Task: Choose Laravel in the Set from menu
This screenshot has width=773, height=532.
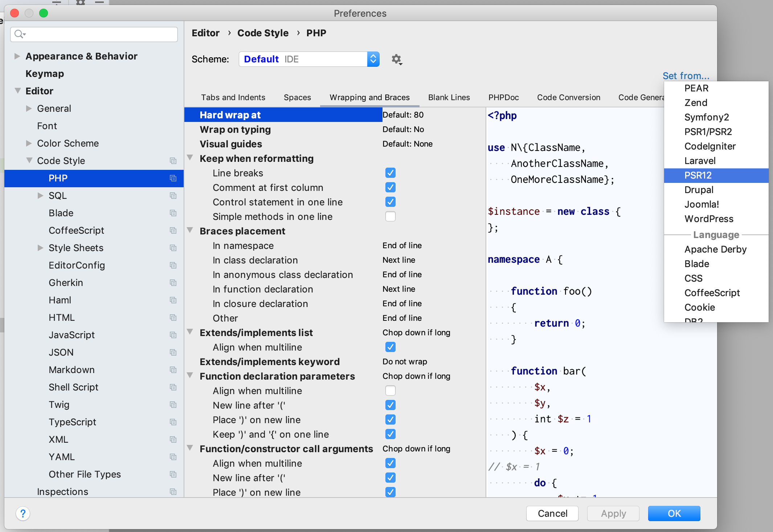Action: tap(716, 161)
